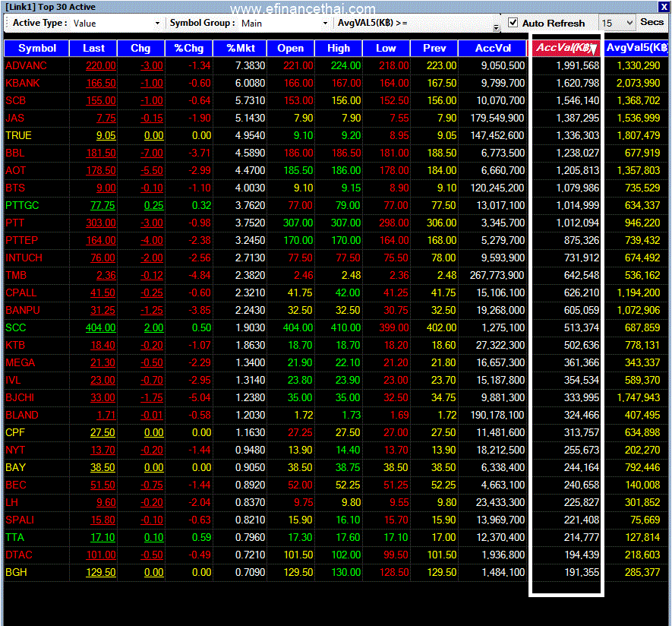Viewport: 672px width, 626px height.
Task: Click TTA change value 0.10
Action: click(153, 537)
